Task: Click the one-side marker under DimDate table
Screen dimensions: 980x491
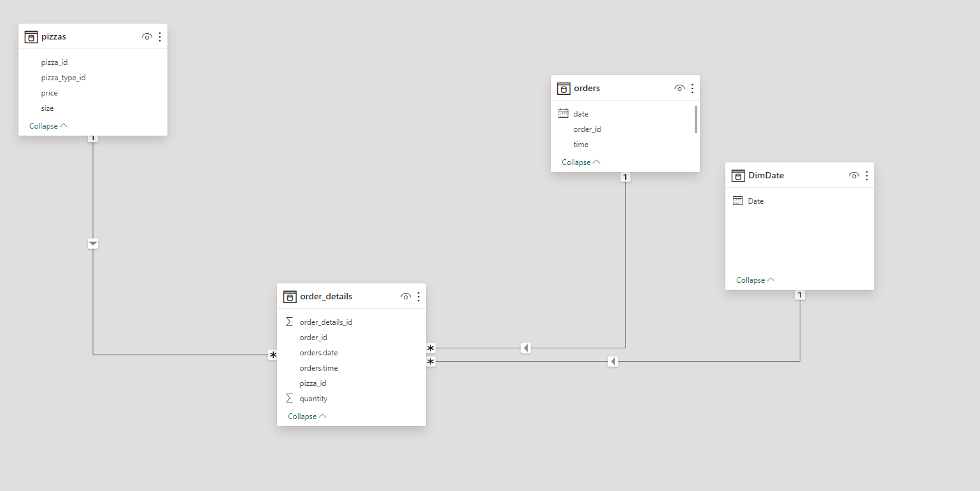Action: (x=800, y=295)
